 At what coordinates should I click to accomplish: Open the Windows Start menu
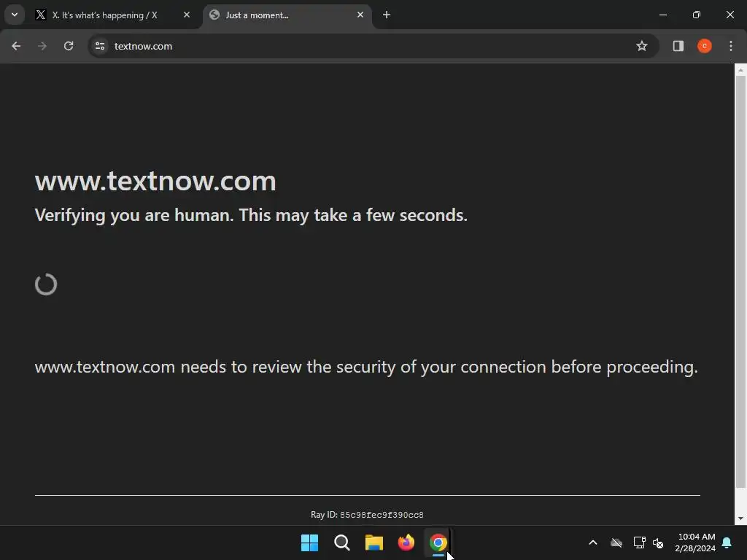point(309,542)
